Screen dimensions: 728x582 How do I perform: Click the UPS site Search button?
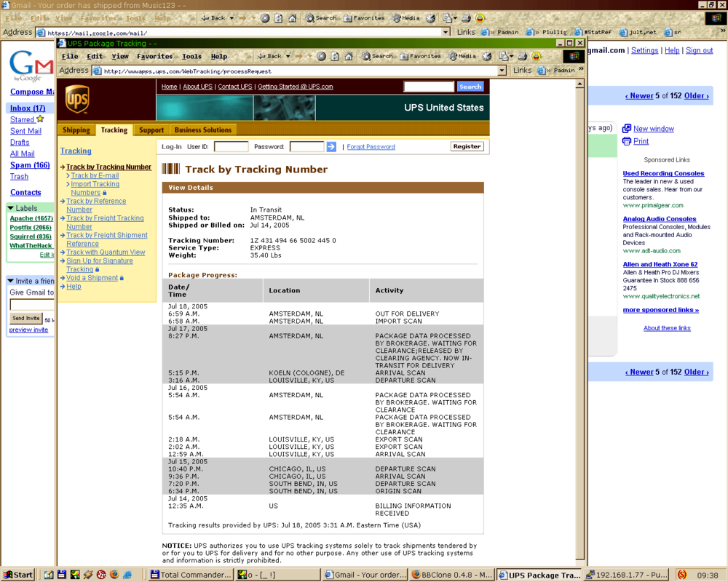coord(470,87)
